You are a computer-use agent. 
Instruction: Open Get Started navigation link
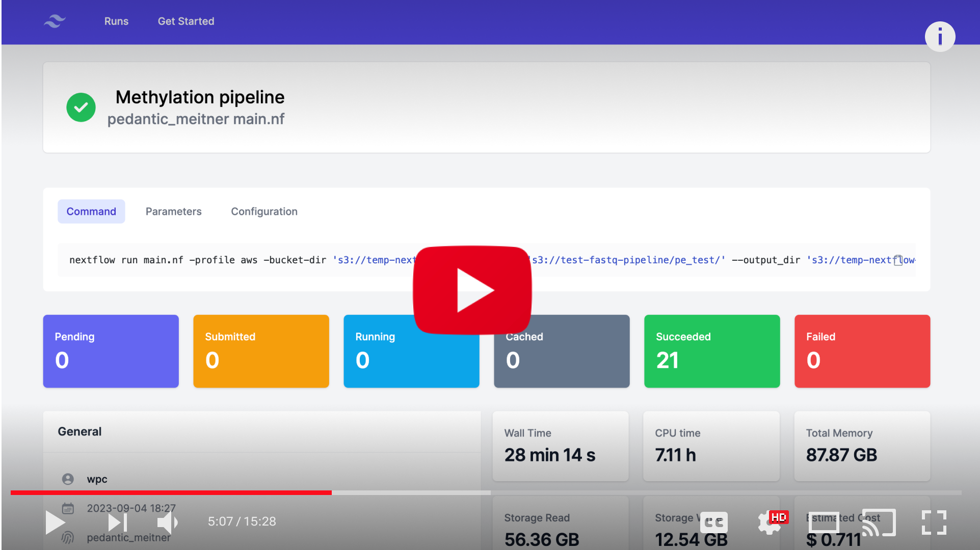[186, 21]
